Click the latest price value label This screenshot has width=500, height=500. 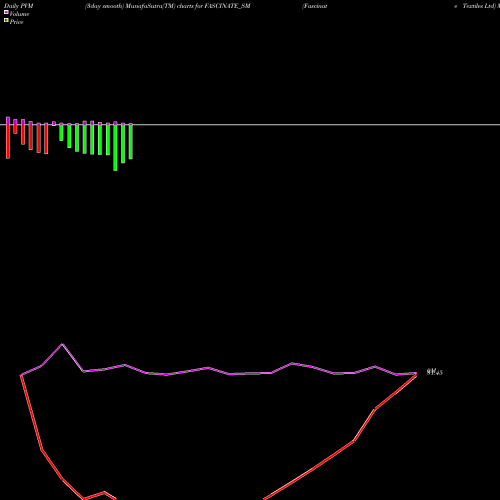[435, 372]
